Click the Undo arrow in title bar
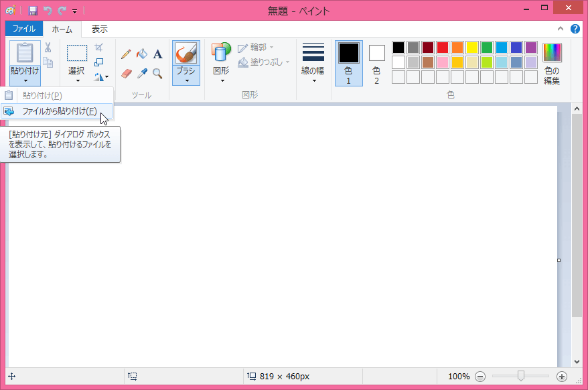Viewport: 588px width, 390px height. click(x=48, y=11)
